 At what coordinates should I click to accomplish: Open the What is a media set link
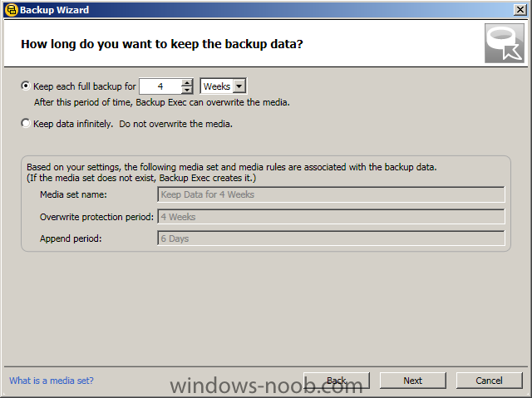coord(52,381)
